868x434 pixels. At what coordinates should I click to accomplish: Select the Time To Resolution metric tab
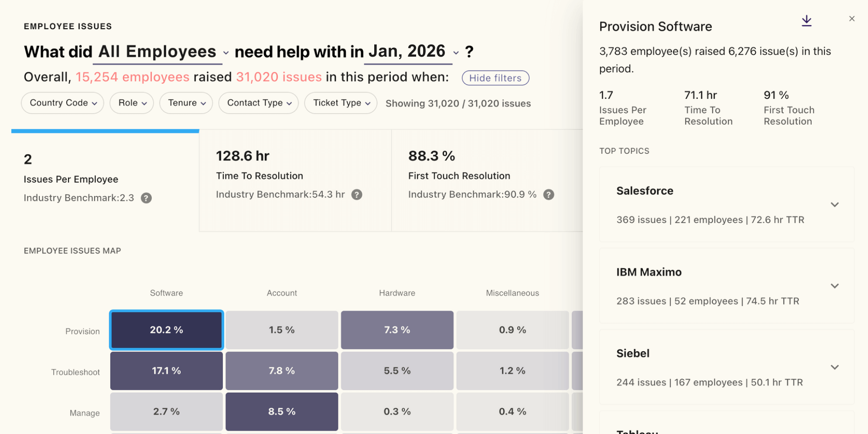(x=295, y=180)
